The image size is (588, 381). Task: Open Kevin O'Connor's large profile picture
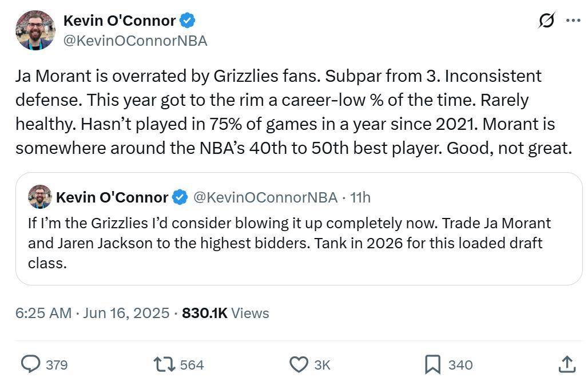point(35,30)
